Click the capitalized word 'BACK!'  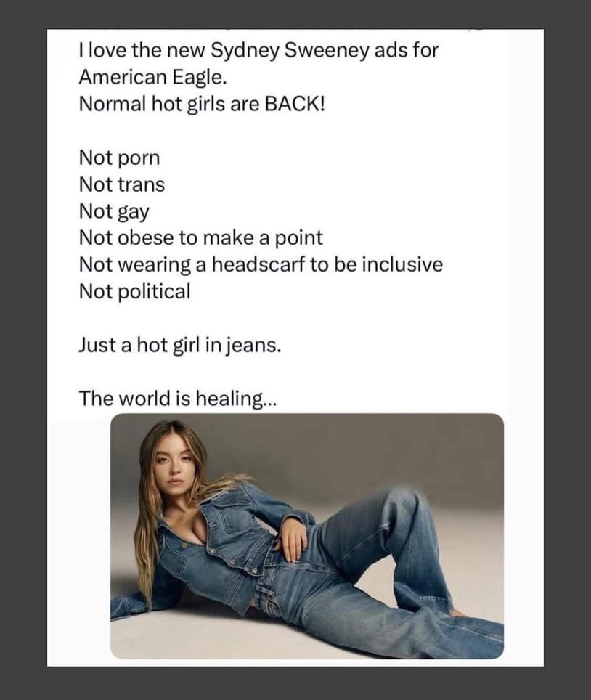point(295,104)
